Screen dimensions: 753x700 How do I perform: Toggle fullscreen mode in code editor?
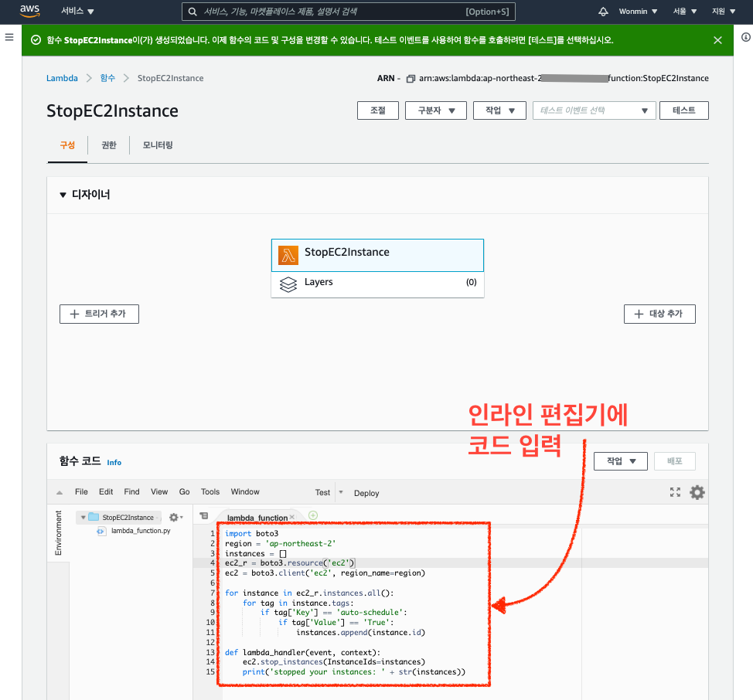675,491
